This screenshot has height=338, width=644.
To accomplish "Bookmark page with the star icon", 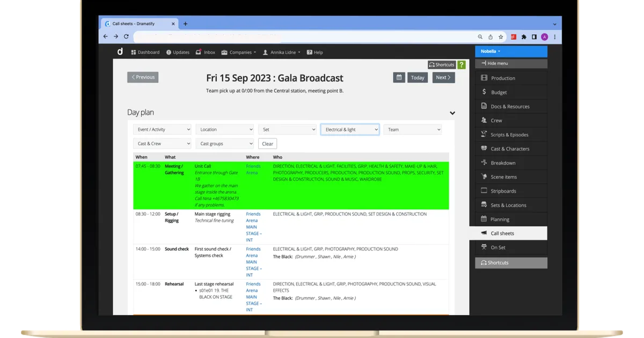I will point(501,37).
